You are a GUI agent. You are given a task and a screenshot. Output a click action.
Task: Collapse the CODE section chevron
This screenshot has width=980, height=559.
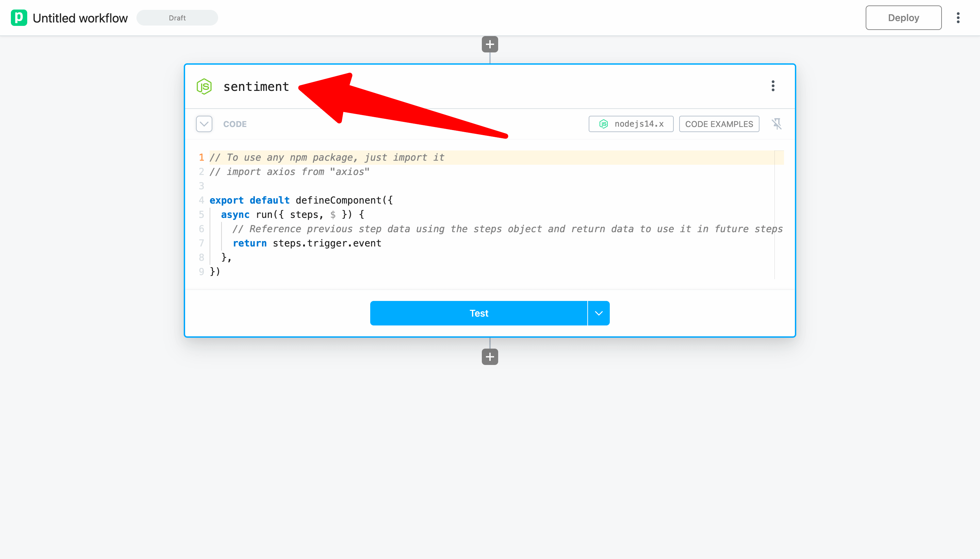(x=204, y=124)
